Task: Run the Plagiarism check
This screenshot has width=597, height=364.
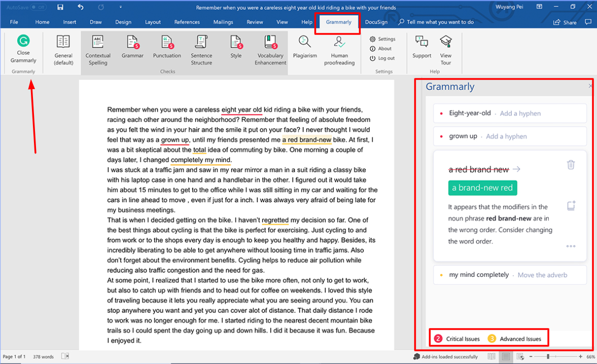Action: (305, 43)
